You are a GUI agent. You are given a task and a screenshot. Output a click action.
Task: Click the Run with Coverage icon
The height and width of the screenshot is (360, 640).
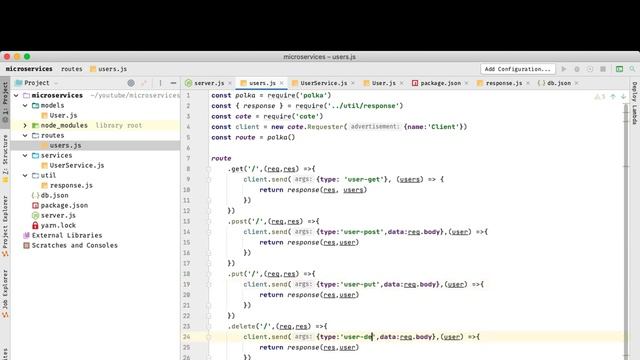590,69
